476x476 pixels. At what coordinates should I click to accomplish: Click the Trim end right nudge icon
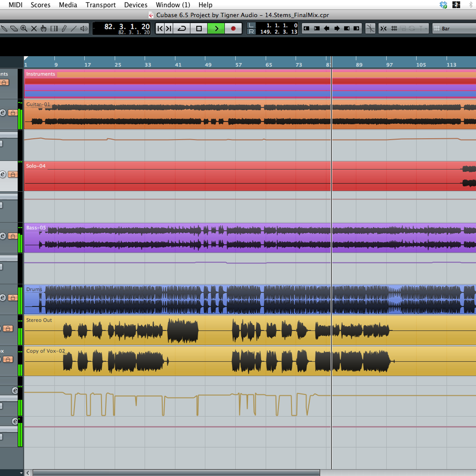[x=357, y=29]
